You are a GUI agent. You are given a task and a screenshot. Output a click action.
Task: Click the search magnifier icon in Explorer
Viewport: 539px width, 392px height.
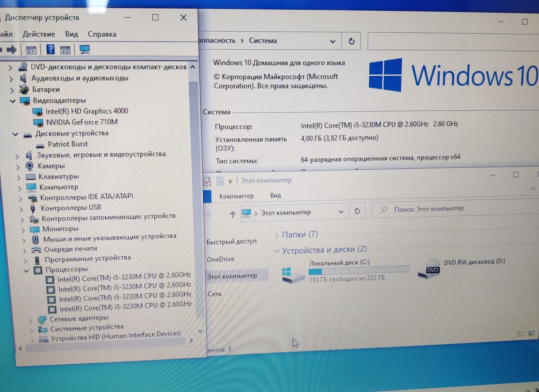coord(384,209)
